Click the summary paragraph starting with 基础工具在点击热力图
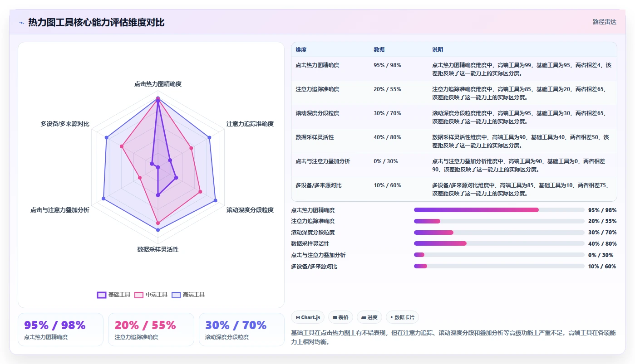This screenshot has width=635, height=364. point(454,337)
